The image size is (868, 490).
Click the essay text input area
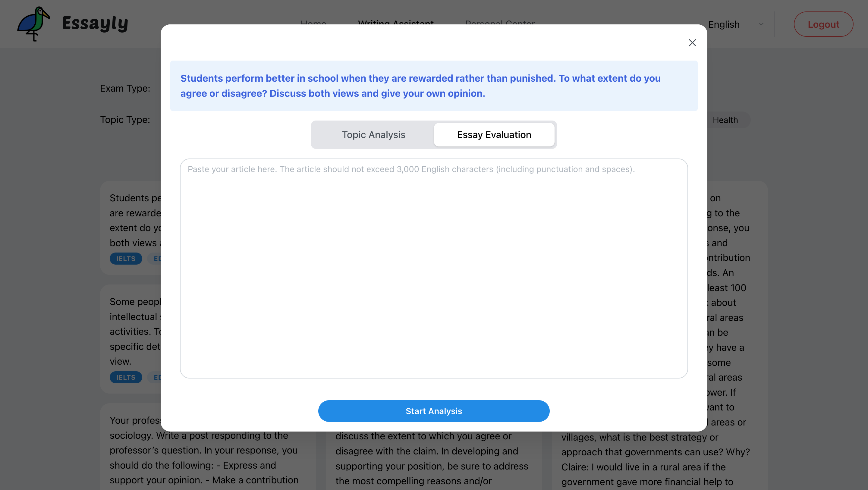coord(434,268)
